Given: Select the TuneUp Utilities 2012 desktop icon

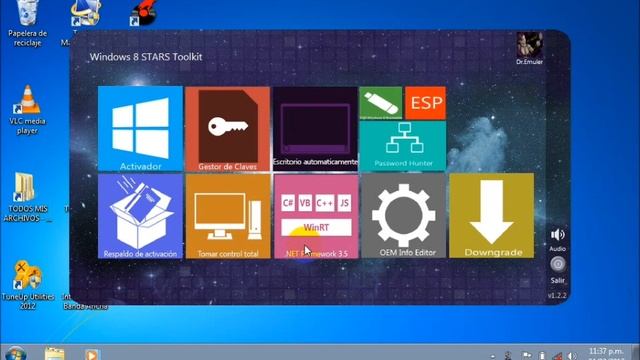Looking at the screenshot, I should pyautogui.click(x=27, y=285).
